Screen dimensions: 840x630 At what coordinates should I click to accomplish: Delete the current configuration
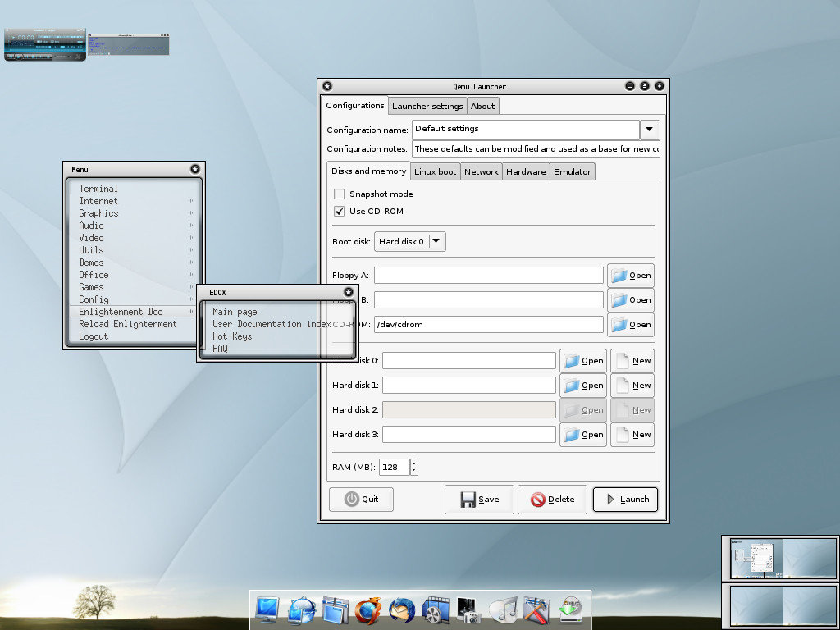552,500
